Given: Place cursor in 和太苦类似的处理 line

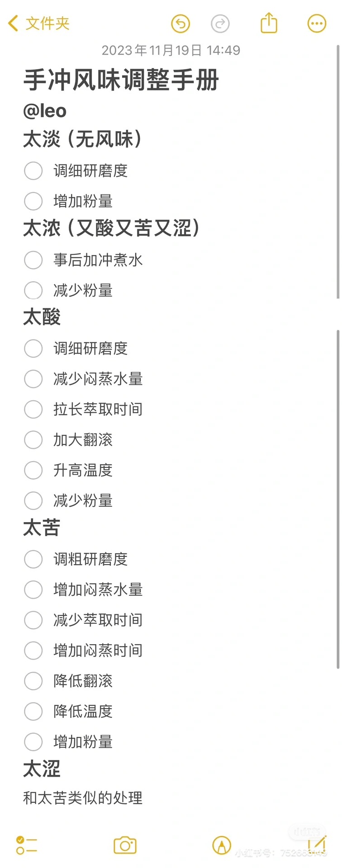Looking at the screenshot, I should pos(83,798).
